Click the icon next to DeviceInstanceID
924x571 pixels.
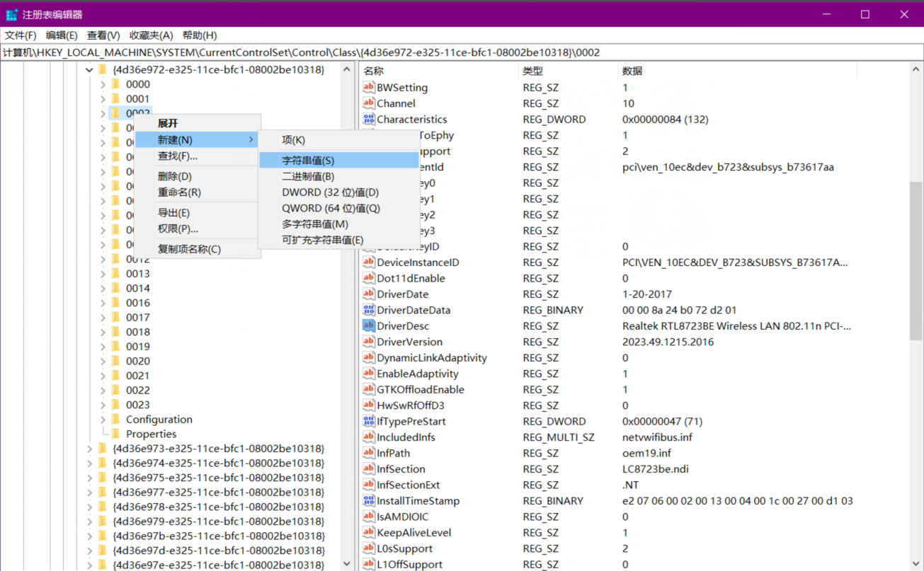pyautogui.click(x=368, y=263)
